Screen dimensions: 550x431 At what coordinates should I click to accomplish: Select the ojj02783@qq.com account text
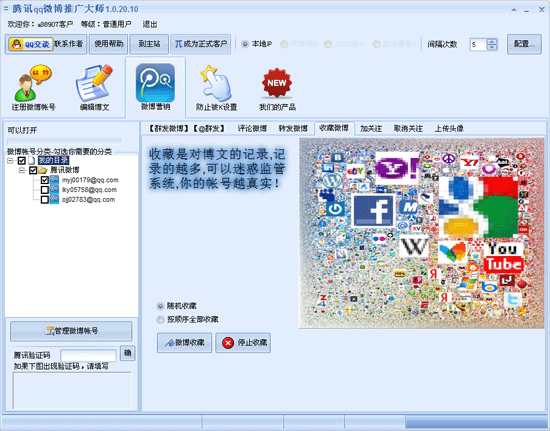tap(88, 200)
